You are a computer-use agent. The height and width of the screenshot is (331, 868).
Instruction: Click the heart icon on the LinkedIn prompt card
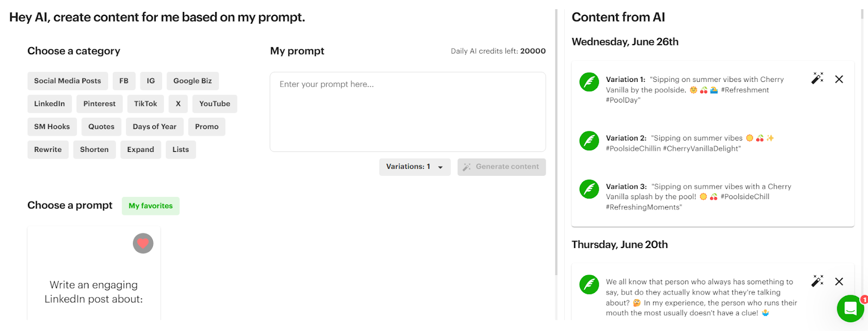143,243
